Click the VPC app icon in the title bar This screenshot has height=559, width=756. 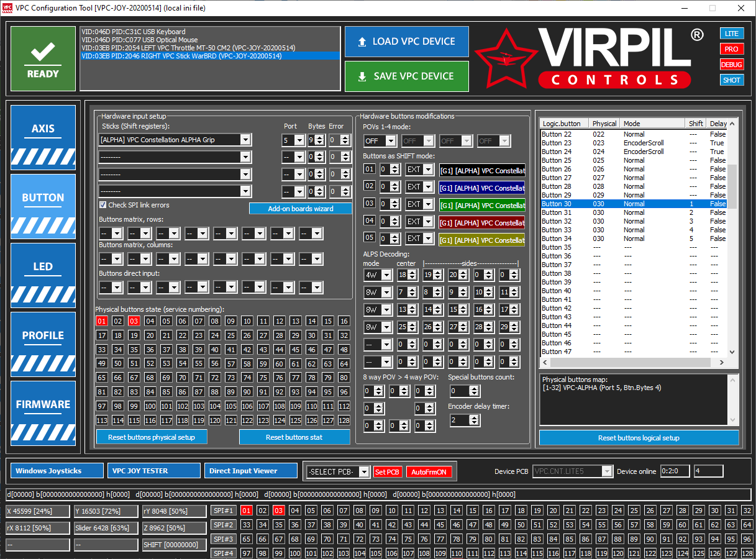(x=7, y=8)
